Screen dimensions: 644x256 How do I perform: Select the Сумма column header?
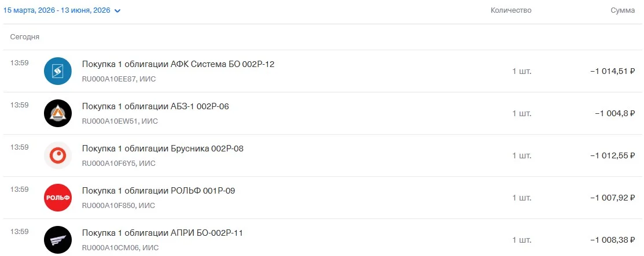[623, 10]
